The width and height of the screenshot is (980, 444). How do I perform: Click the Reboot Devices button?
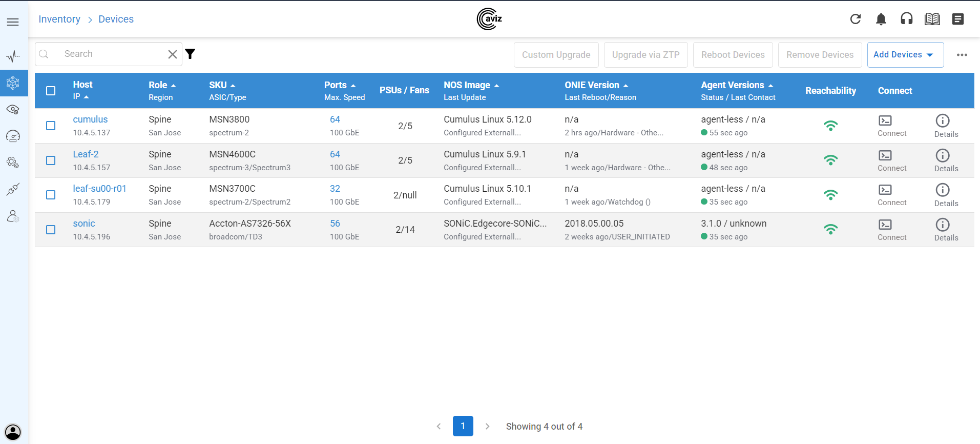pos(733,55)
